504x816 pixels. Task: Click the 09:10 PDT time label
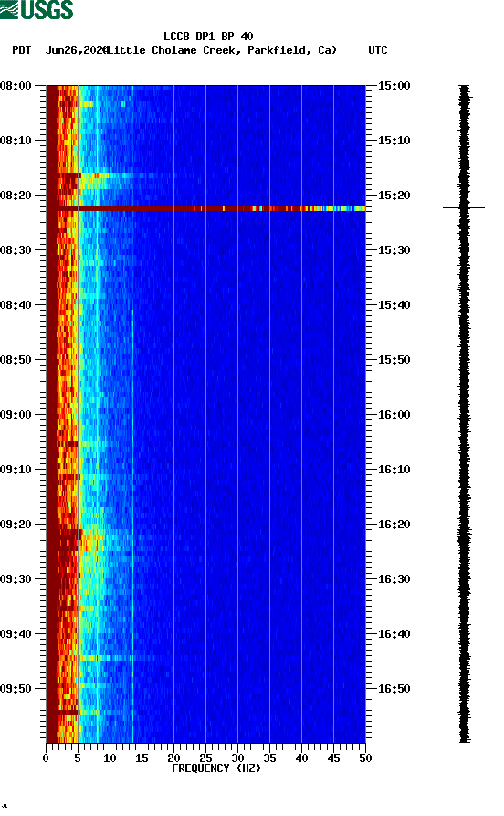point(16,470)
